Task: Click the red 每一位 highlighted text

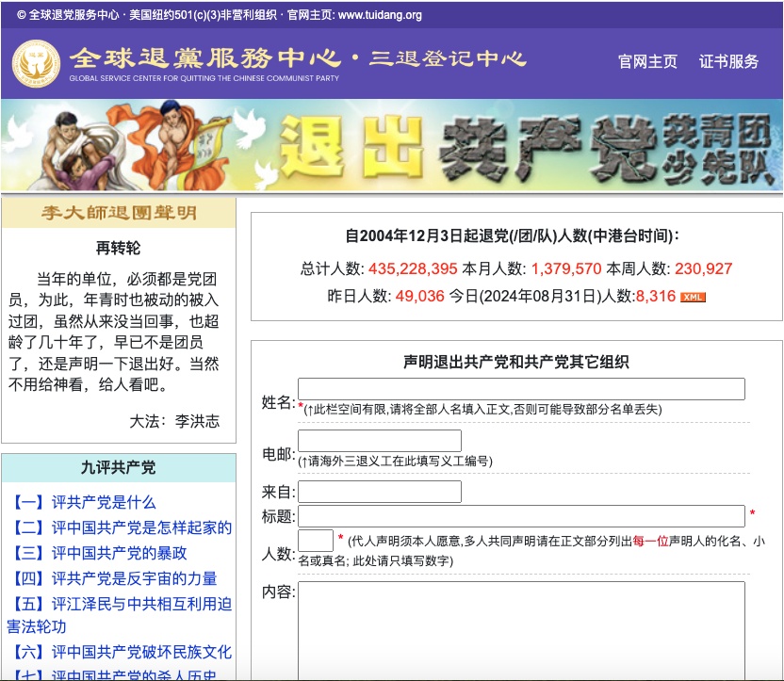Action: (650, 541)
